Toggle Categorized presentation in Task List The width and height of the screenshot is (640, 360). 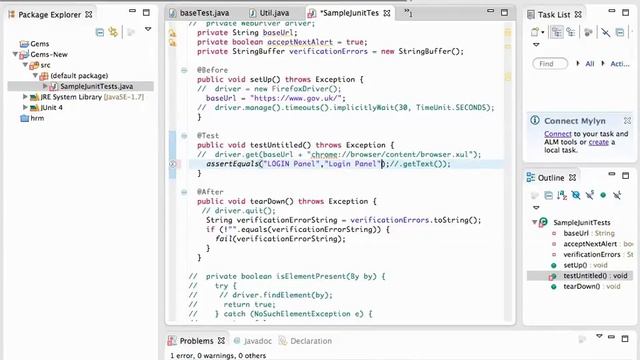coord(557,32)
